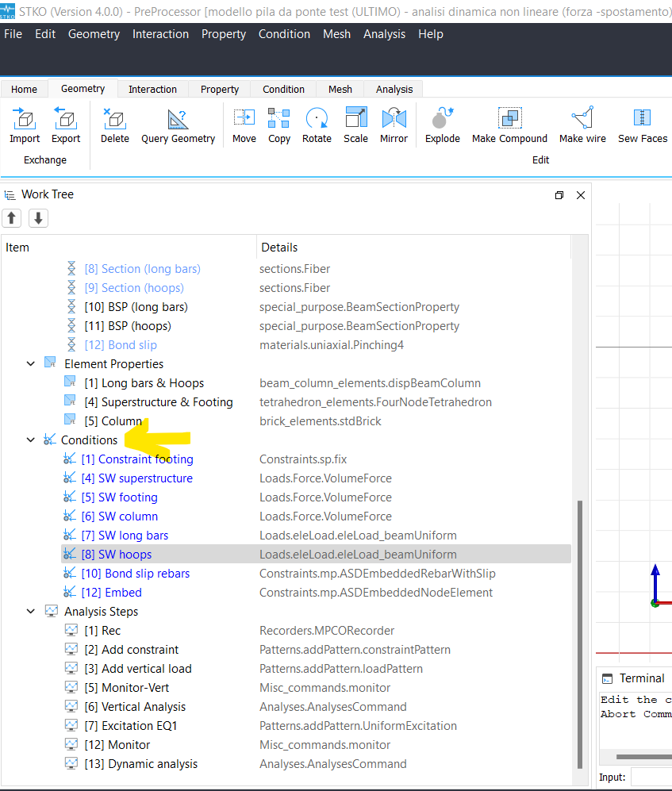Image resolution: width=672 pixels, height=791 pixels.
Task: Collapse the Conditions tree node
Action: tap(31, 440)
